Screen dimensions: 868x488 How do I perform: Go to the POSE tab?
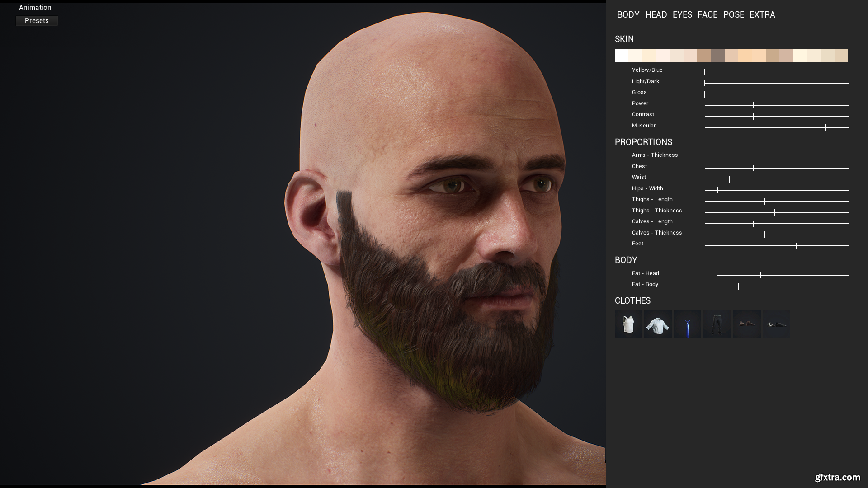(733, 14)
